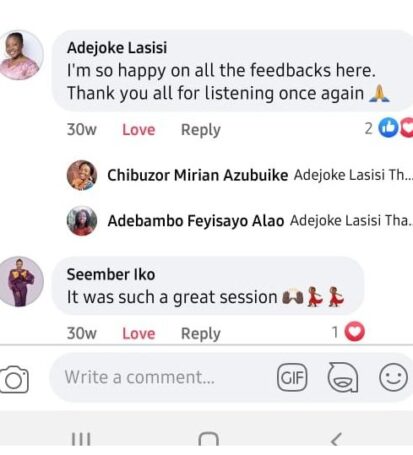View the heart reaction on Seember's comment

click(x=354, y=332)
